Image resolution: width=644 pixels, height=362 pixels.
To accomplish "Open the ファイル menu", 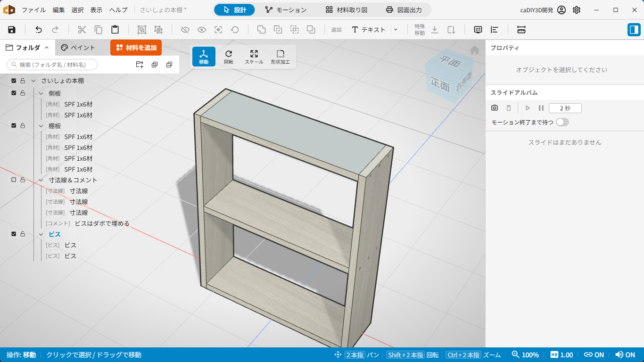I will click(34, 10).
